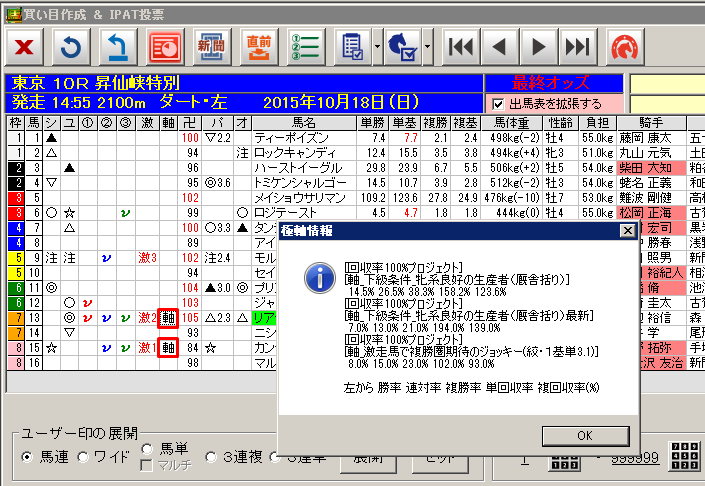Click the blue check mark for horse 9
The width and height of the screenshot is (705, 486).
pos(107,258)
